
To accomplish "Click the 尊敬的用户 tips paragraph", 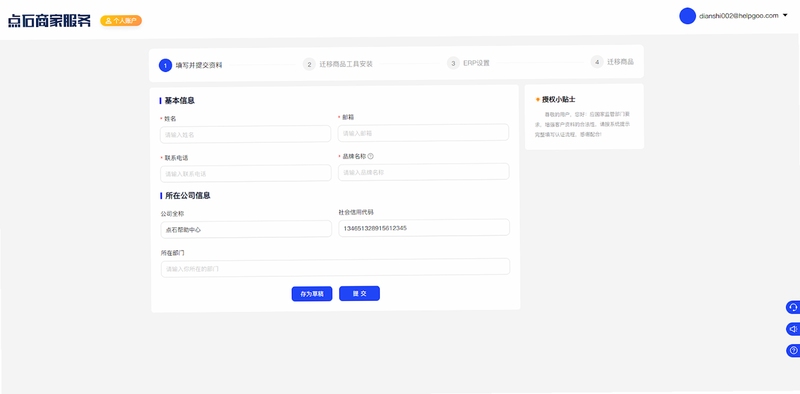I will (583, 124).
